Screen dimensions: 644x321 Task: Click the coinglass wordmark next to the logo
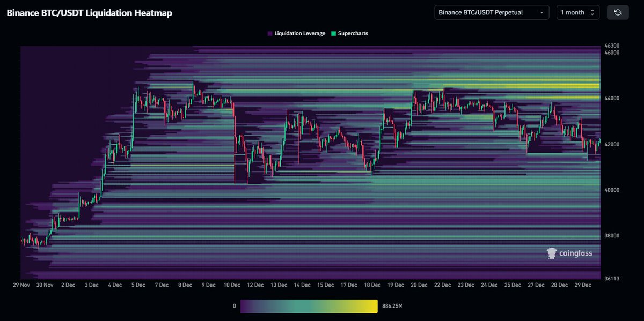[x=575, y=253]
